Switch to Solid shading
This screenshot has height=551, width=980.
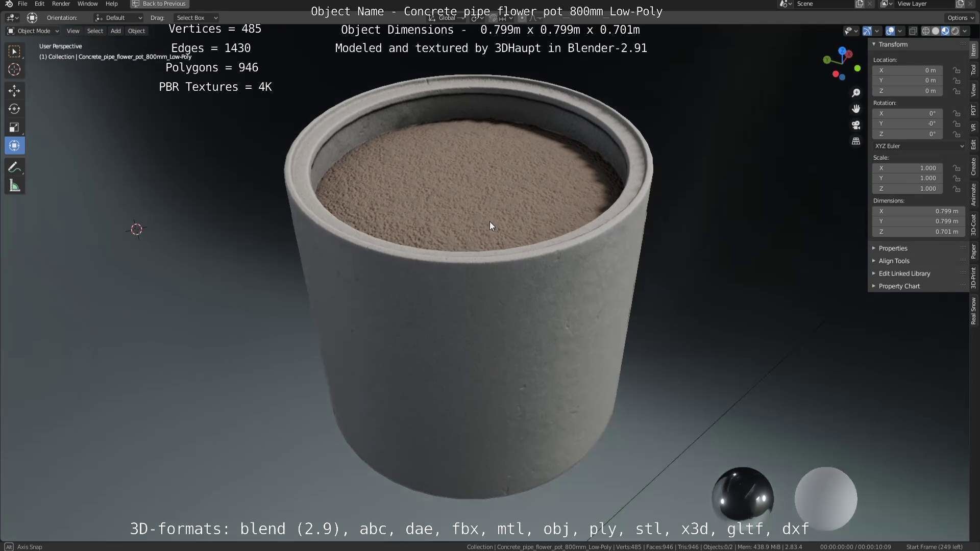(936, 31)
